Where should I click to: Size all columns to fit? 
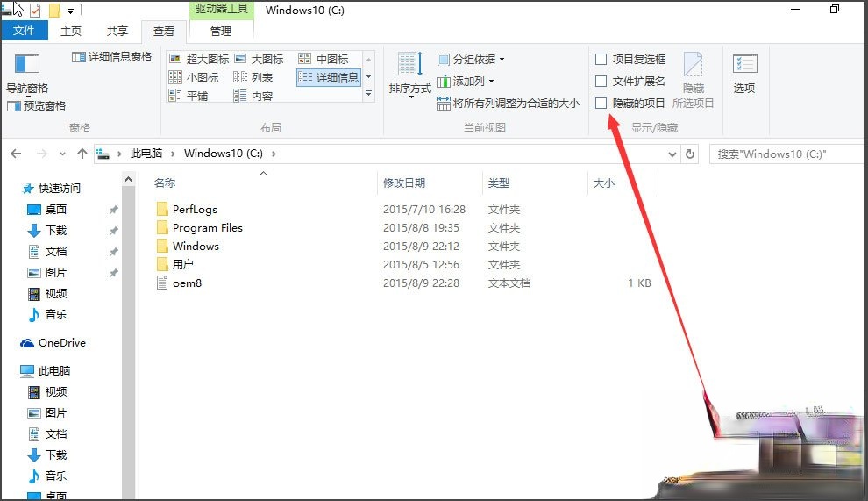tap(508, 103)
